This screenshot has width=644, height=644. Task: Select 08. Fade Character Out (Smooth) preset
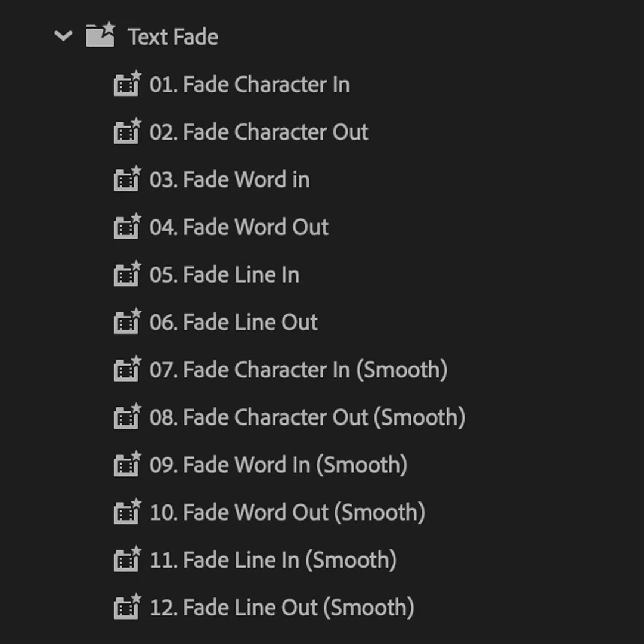pos(307,417)
